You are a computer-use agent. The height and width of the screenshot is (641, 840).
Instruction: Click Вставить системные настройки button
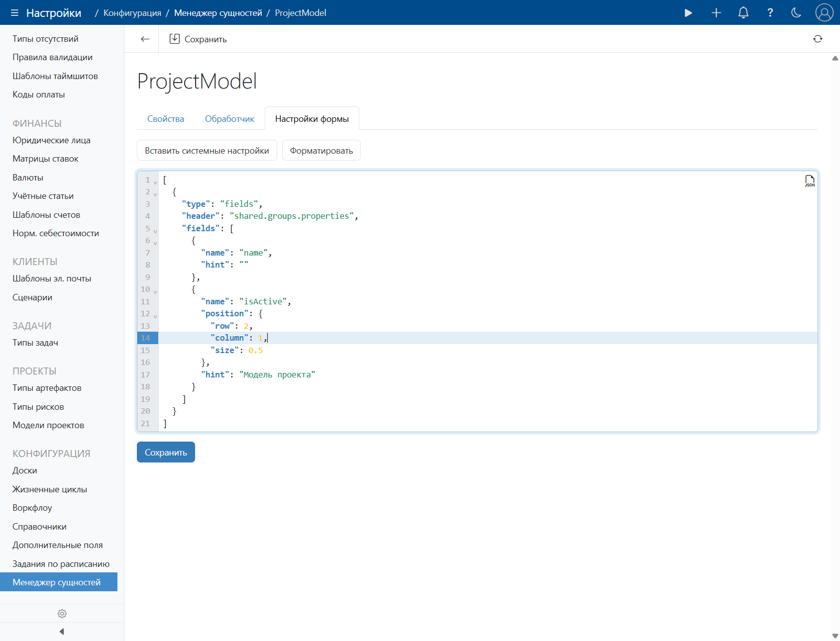tap(207, 151)
